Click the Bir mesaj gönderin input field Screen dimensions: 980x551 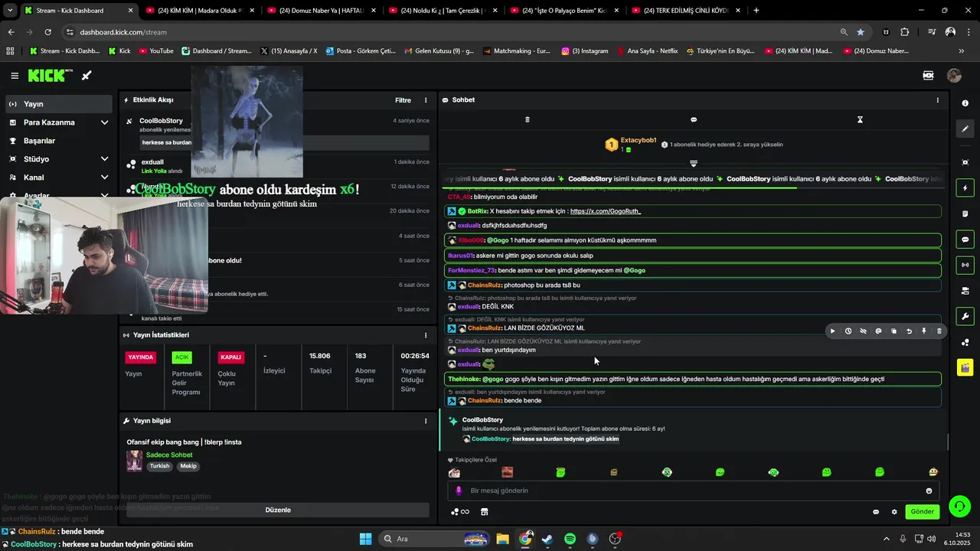pos(693,491)
